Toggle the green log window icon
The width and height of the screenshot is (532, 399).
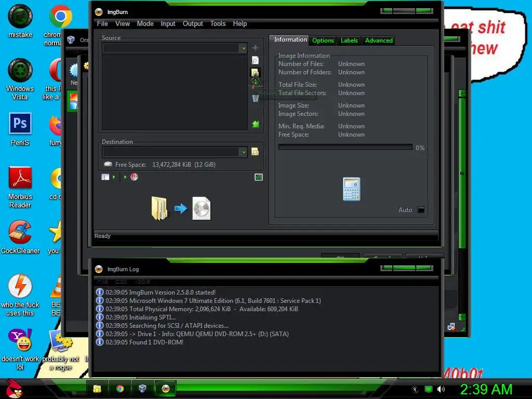point(259,177)
